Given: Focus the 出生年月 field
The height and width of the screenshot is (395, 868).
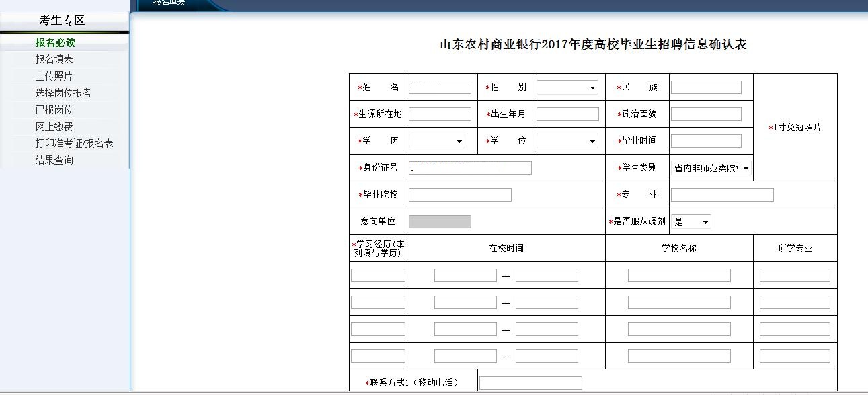Looking at the screenshot, I should 567,114.
